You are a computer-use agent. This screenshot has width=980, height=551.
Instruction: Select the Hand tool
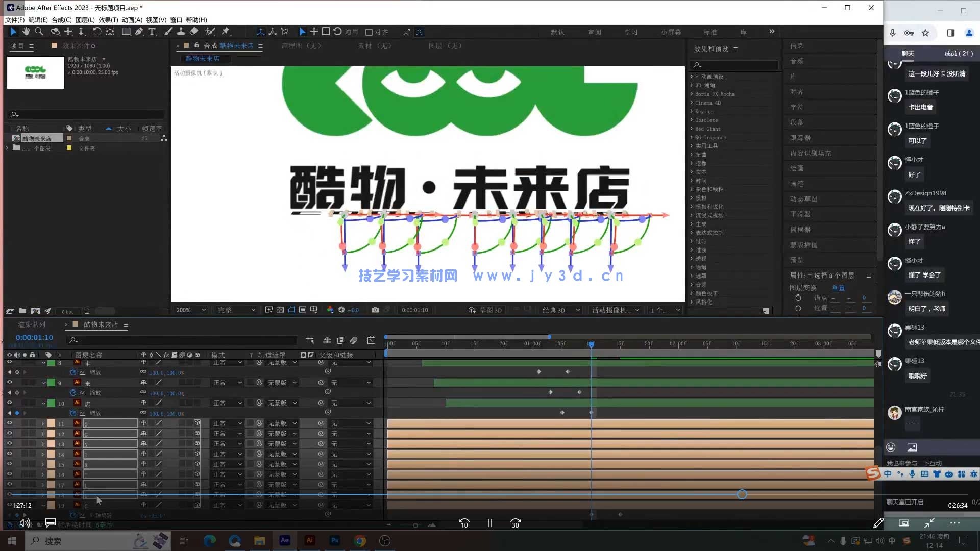26,31
